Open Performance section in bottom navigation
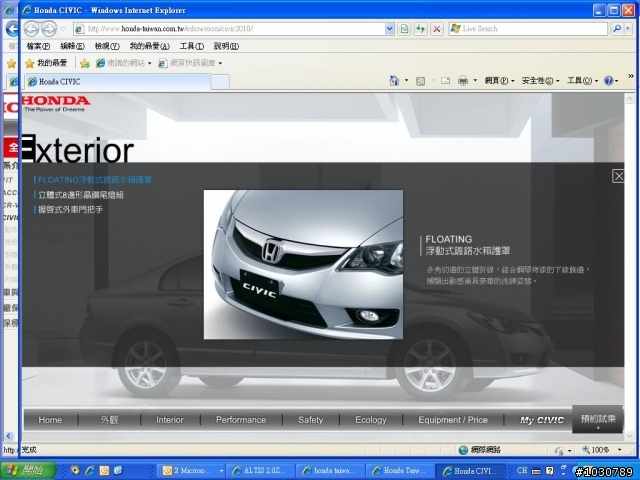Screen dimensions: 640x480 241,420
